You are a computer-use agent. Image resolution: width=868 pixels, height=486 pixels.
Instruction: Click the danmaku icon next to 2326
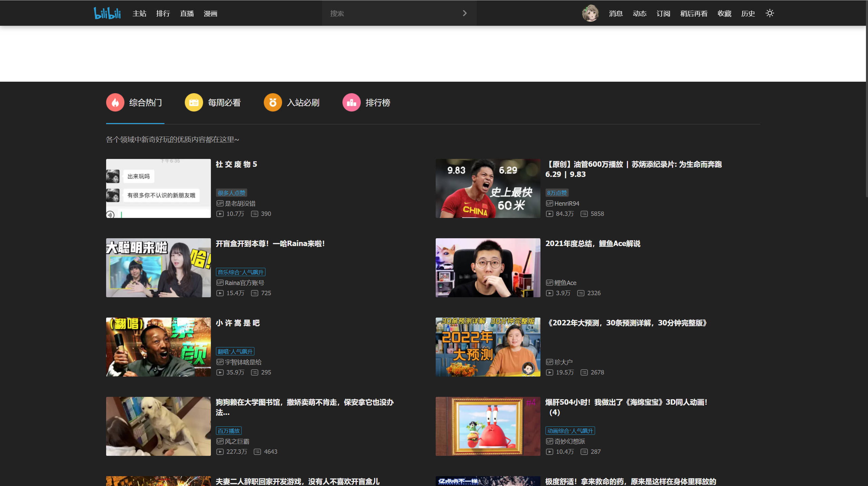(x=581, y=293)
